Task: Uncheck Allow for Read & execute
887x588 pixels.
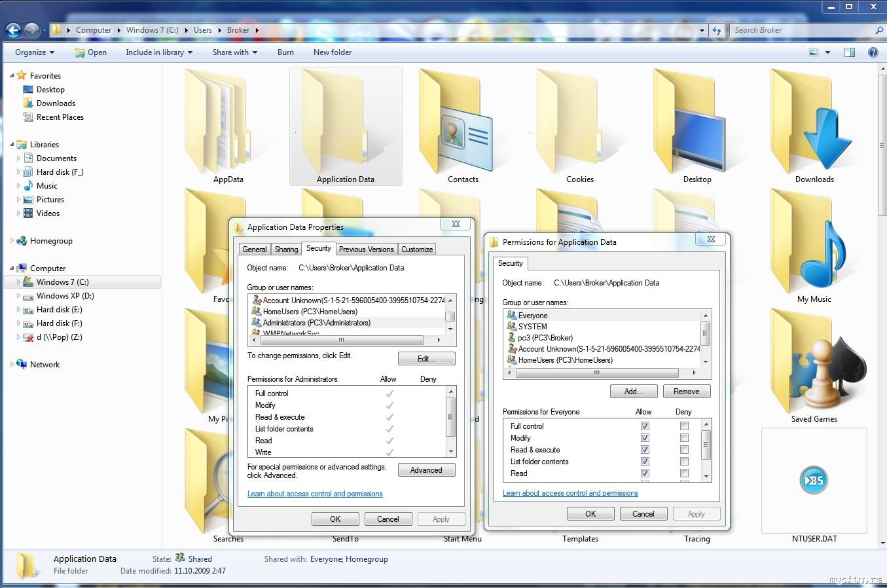Action: 645,450
